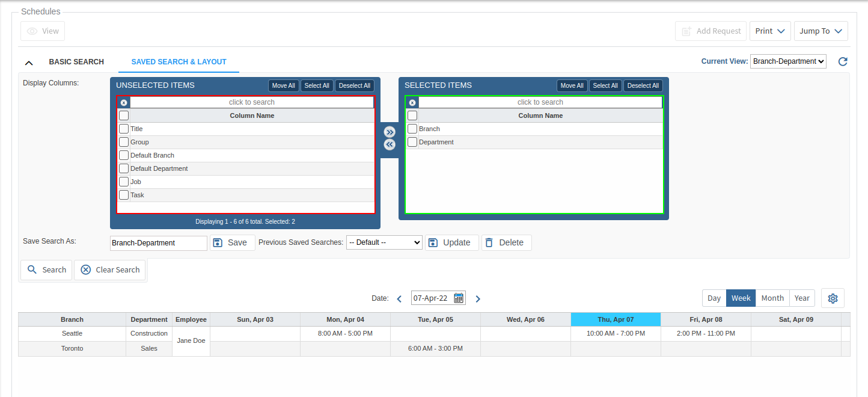
Task: Click the Selected Items search box
Action: tap(540, 102)
